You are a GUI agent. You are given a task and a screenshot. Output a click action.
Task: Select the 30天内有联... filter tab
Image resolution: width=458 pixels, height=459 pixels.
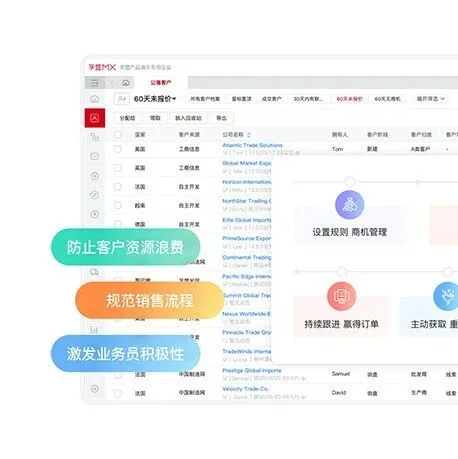click(x=308, y=99)
